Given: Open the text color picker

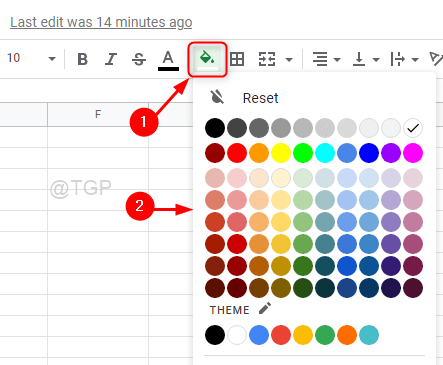Looking at the screenshot, I should coord(168,60).
